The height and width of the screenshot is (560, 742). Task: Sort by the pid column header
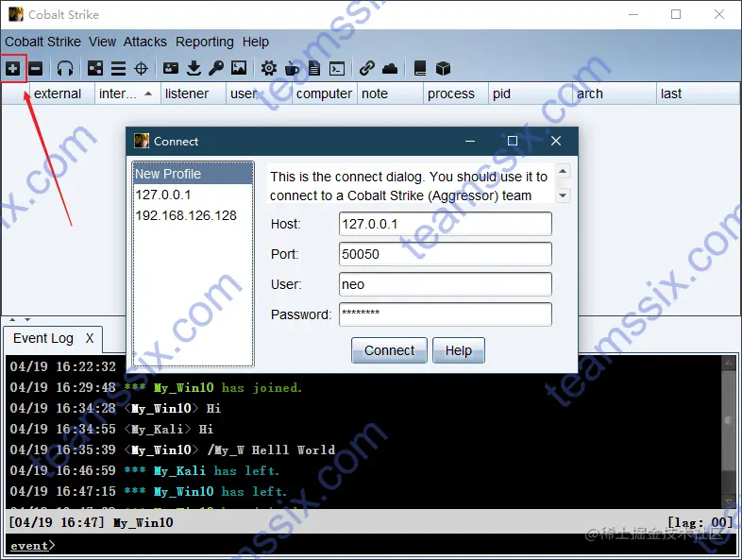pos(530,93)
